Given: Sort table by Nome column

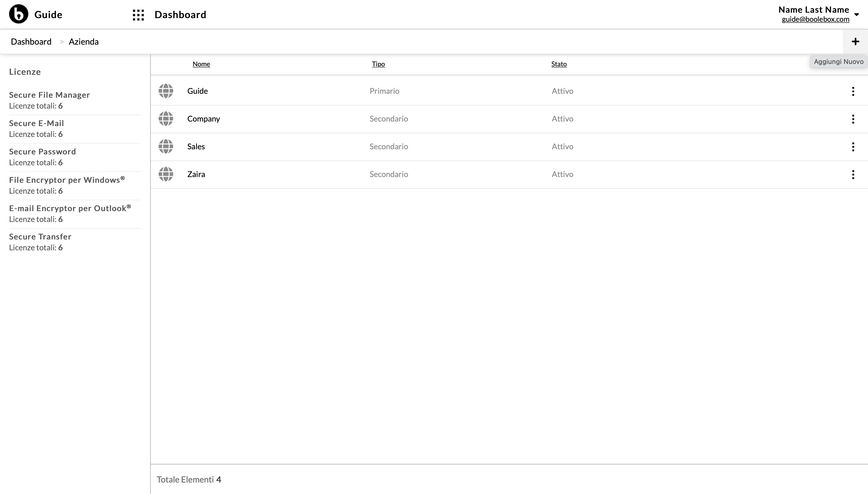Looking at the screenshot, I should click(201, 64).
